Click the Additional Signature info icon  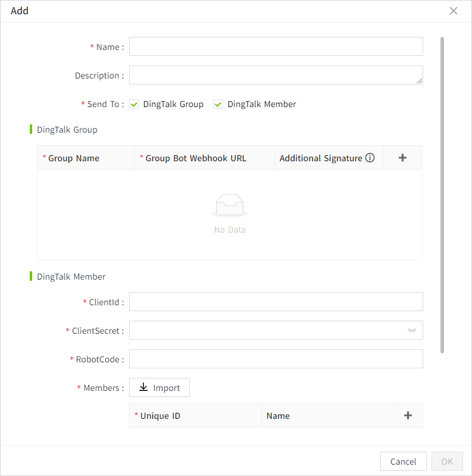(370, 158)
